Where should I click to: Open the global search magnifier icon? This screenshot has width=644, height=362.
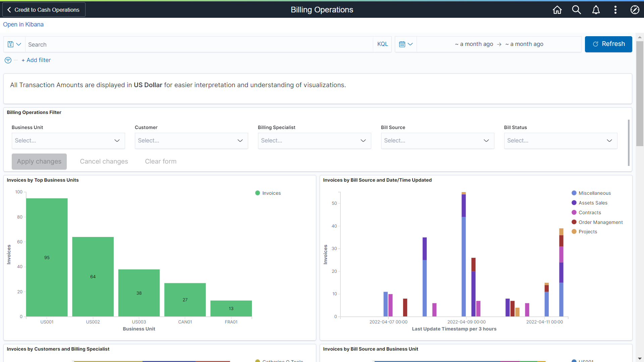pos(576,10)
